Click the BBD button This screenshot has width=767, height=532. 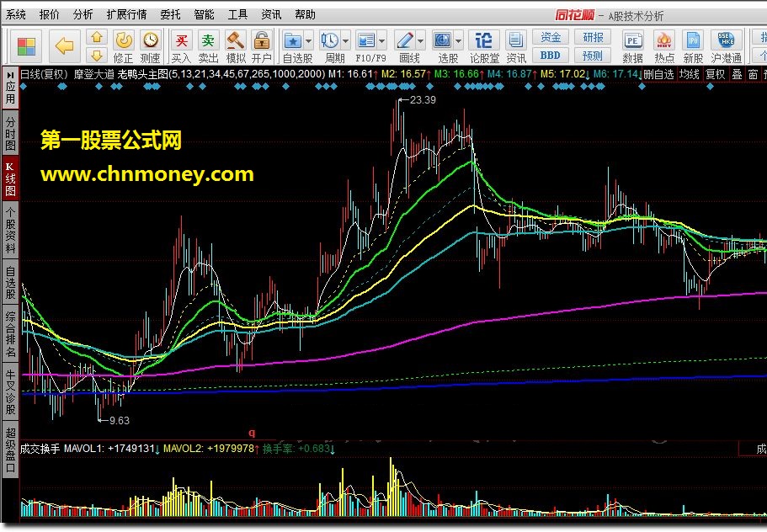pos(551,56)
